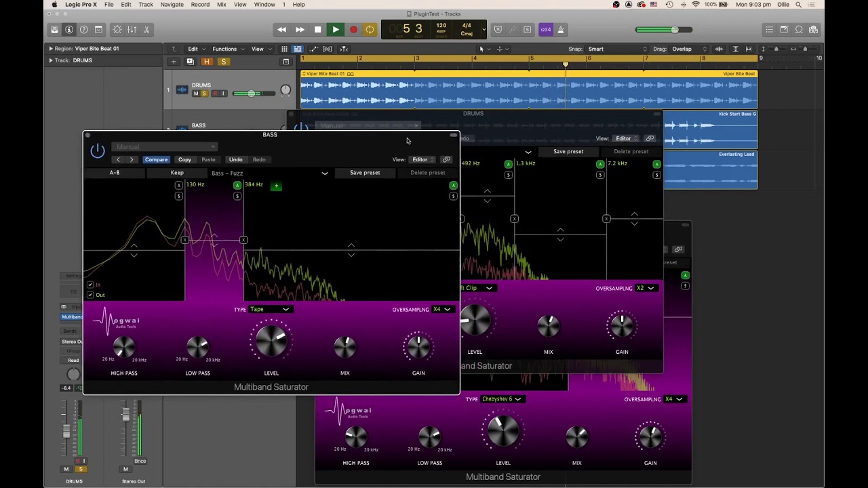Start playback with the green Play button

pyautogui.click(x=335, y=30)
